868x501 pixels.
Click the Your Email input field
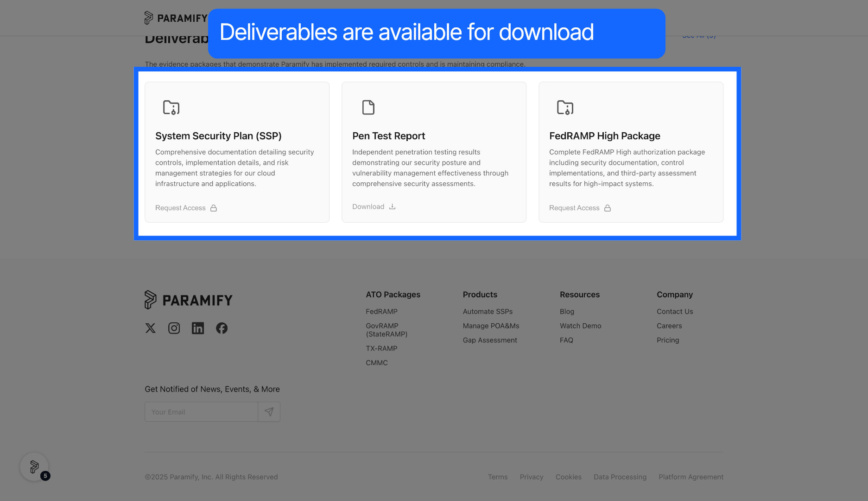pyautogui.click(x=202, y=412)
